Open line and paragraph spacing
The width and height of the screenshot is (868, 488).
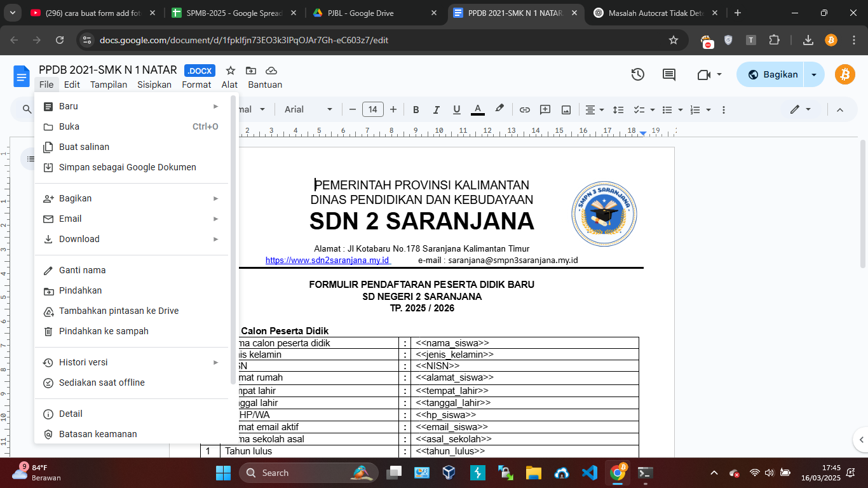point(618,109)
